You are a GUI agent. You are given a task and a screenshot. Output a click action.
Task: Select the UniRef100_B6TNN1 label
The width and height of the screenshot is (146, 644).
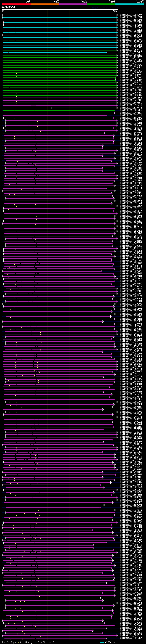(131, 168)
